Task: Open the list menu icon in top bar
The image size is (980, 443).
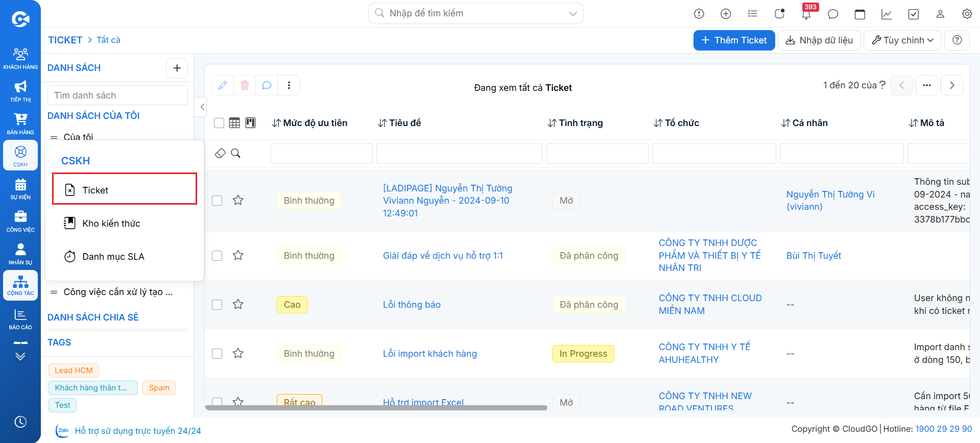Action: [x=753, y=14]
